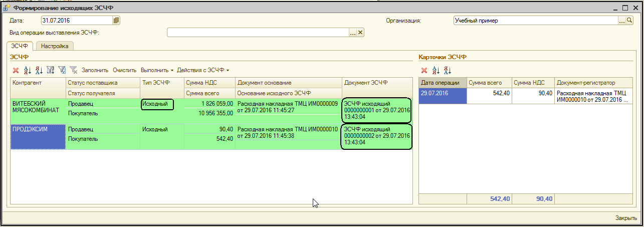Expand the Выполнить dropdown menu
Viewport: 644px width, 227px height.
click(157, 70)
